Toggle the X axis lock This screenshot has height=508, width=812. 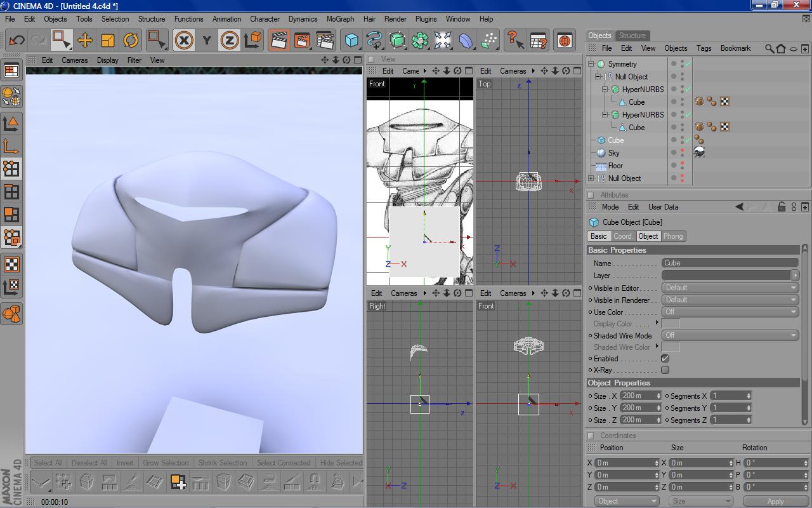click(x=184, y=41)
